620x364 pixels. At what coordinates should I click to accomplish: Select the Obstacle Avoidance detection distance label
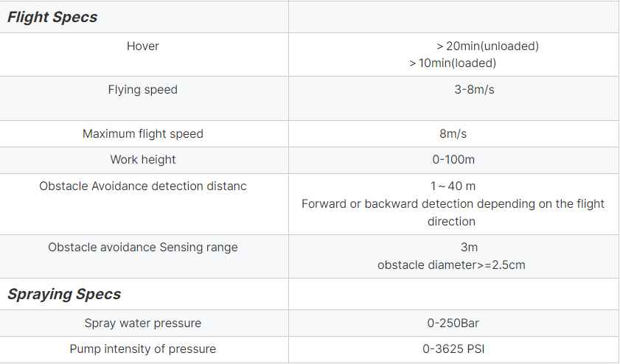[143, 186]
